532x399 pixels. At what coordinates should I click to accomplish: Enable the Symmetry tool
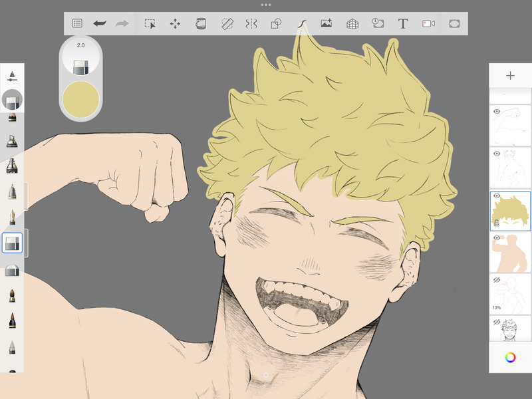(x=251, y=24)
